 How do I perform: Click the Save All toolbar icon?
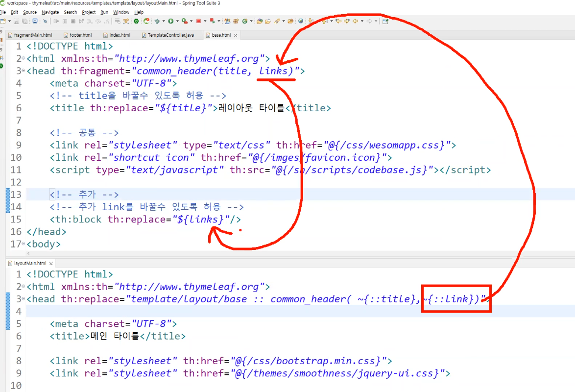(24, 21)
